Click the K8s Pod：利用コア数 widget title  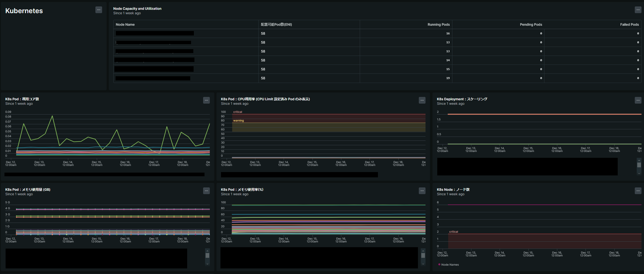click(x=22, y=99)
